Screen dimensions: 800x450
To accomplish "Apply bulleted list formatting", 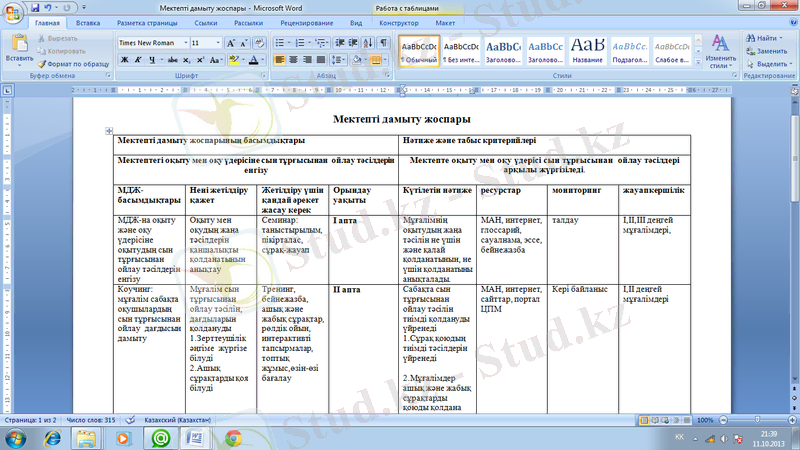I will click(x=284, y=44).
